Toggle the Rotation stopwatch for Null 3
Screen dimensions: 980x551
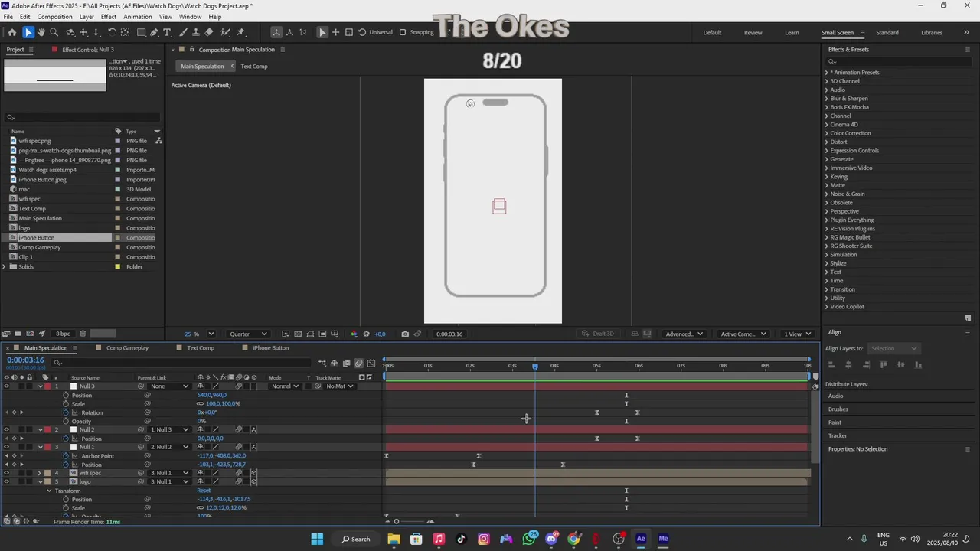[66, 412]
